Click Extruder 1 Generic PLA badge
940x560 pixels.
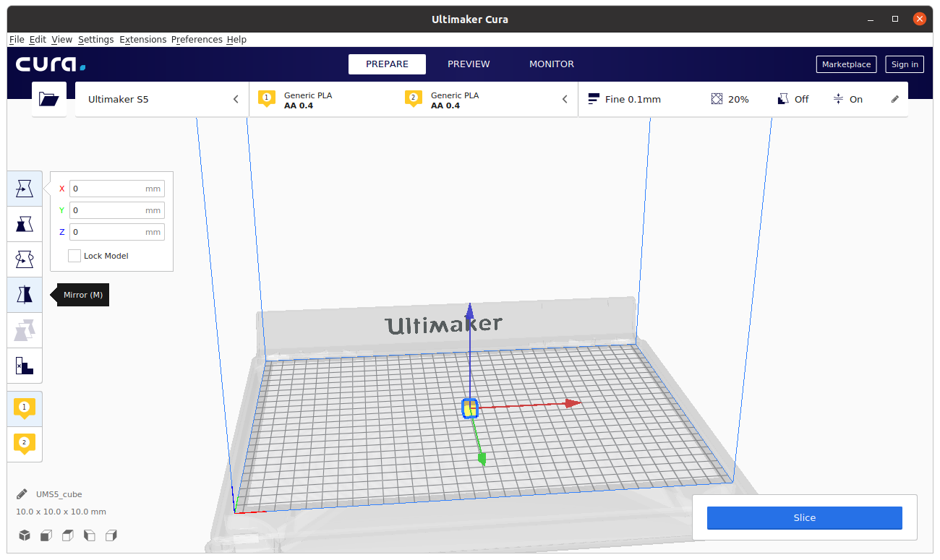click(266, 99)
